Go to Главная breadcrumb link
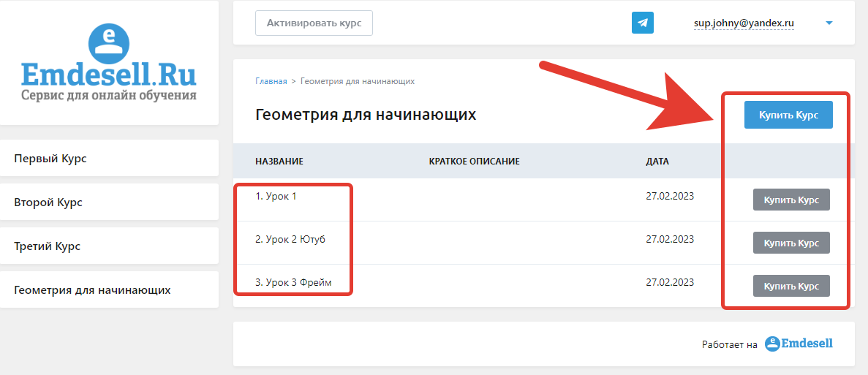Image resolution: width=868 pixels, height=375 pixels. [271, 81]
